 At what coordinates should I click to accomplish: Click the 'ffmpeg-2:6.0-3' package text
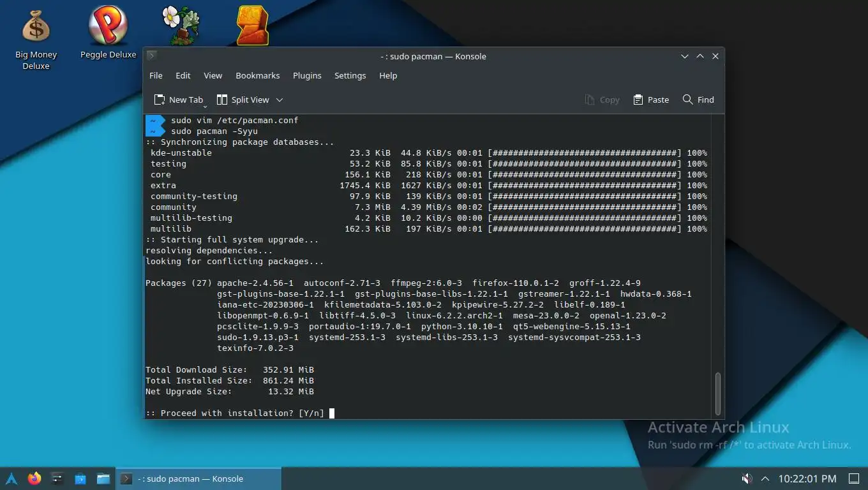426,283
